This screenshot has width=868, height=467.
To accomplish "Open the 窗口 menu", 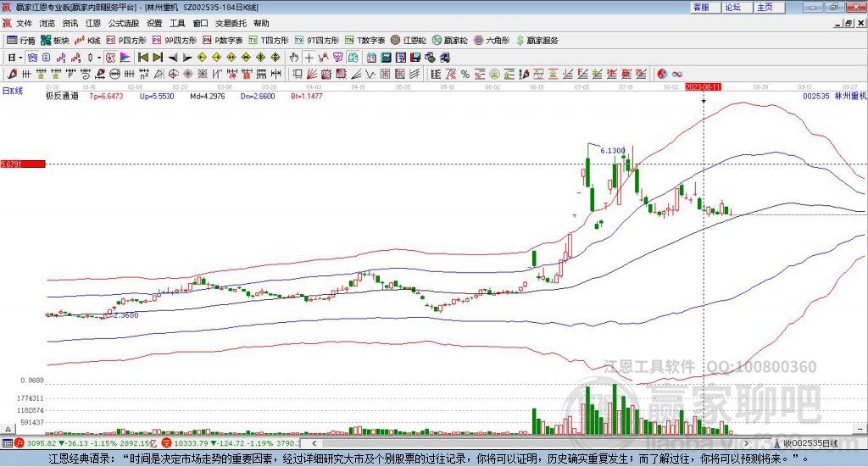I will point(200,23).
